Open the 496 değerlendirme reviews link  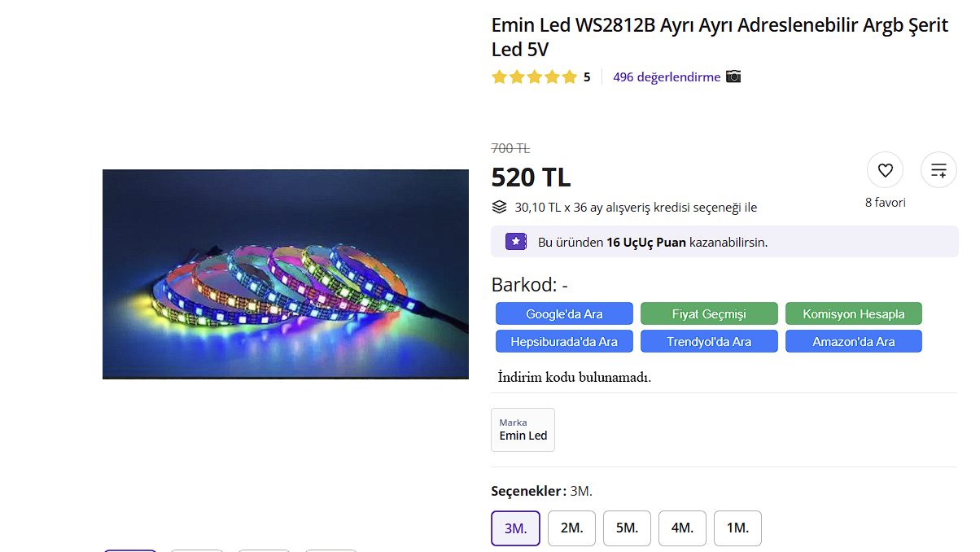tap(667, 77)
